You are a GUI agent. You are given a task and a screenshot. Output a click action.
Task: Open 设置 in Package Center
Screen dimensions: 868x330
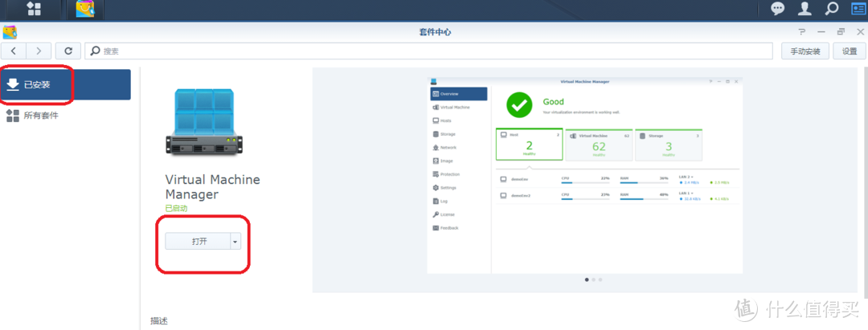[850, 51]
